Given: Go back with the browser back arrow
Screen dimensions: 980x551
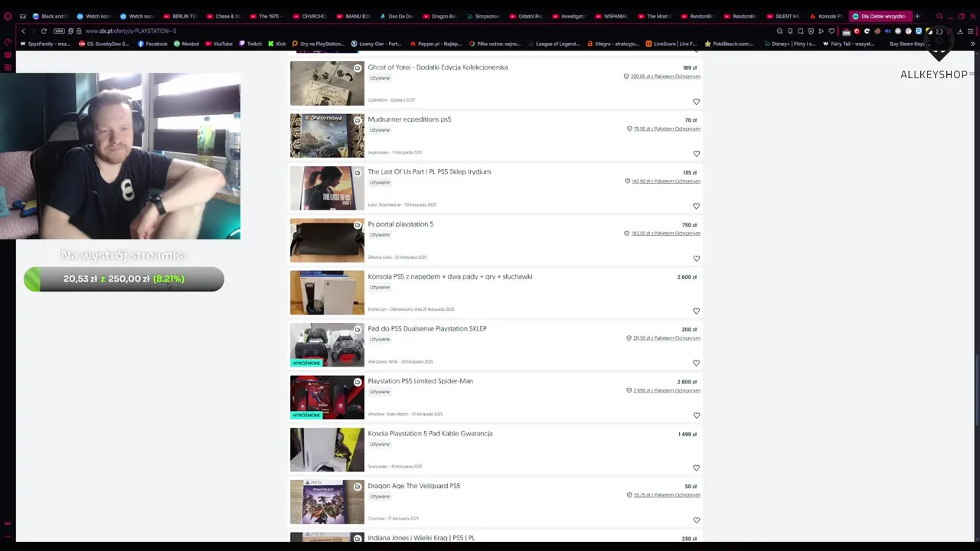Looking at the screenshot, I should click(23, 31).
